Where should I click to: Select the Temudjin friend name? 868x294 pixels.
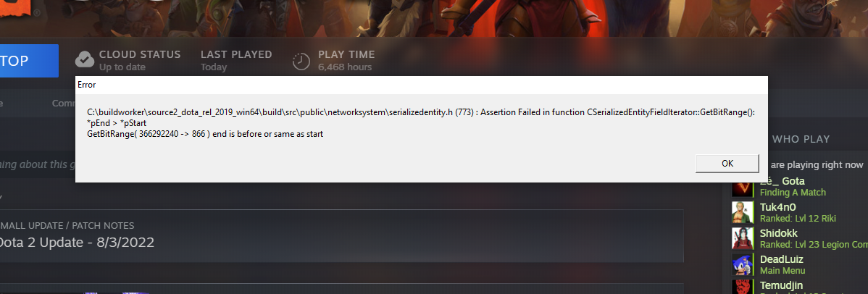coord(783,285)
